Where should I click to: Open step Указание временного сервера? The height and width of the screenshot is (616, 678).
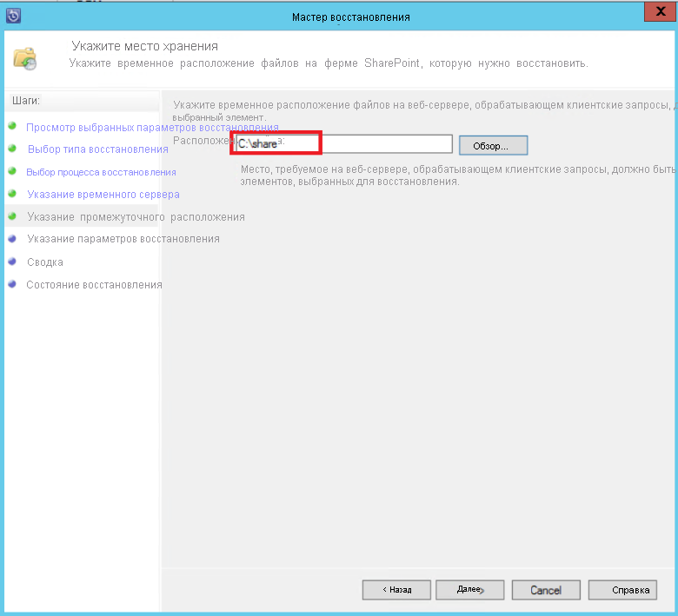(x=103, y=195)
